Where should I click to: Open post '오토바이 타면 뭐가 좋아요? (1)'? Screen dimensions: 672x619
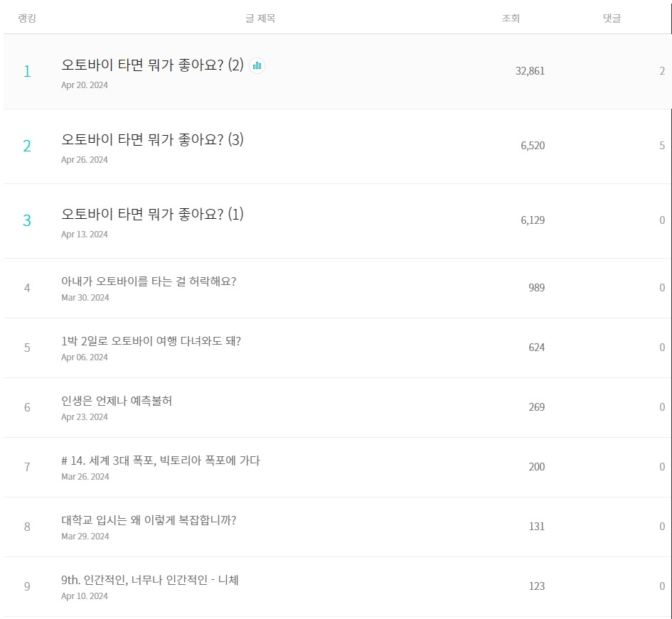pyautogui.click(x=152, y=215)
